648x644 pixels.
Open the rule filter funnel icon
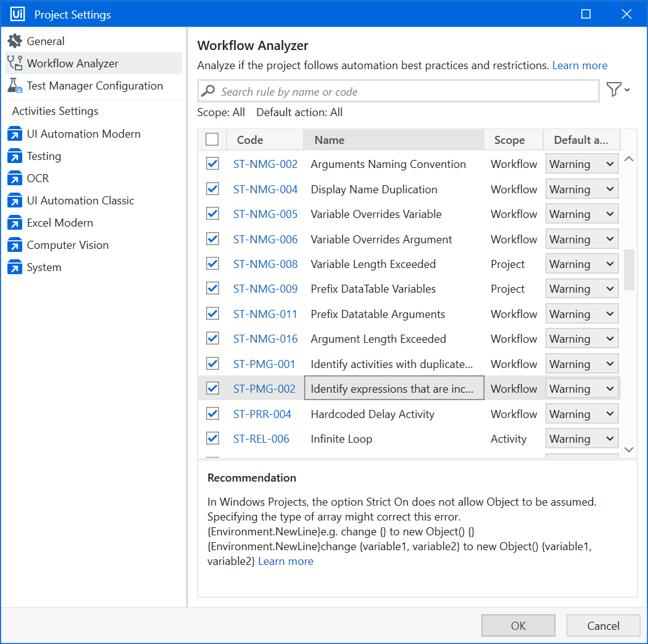tap(617, 90)
